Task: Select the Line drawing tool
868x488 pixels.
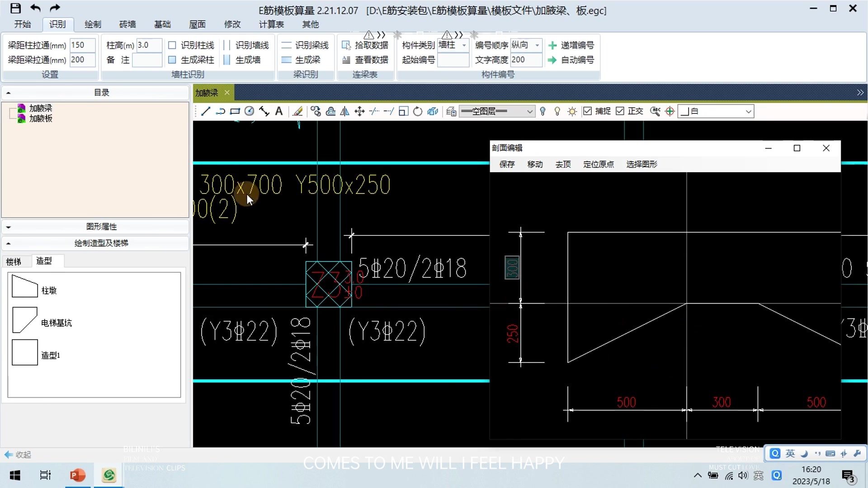Action: (x=206, y=111)
